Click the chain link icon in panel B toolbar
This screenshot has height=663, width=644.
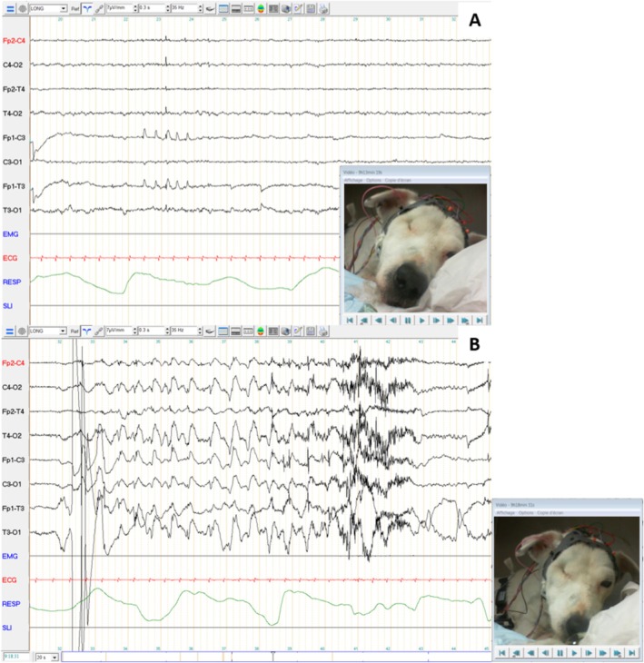click(x=98, y=331)
